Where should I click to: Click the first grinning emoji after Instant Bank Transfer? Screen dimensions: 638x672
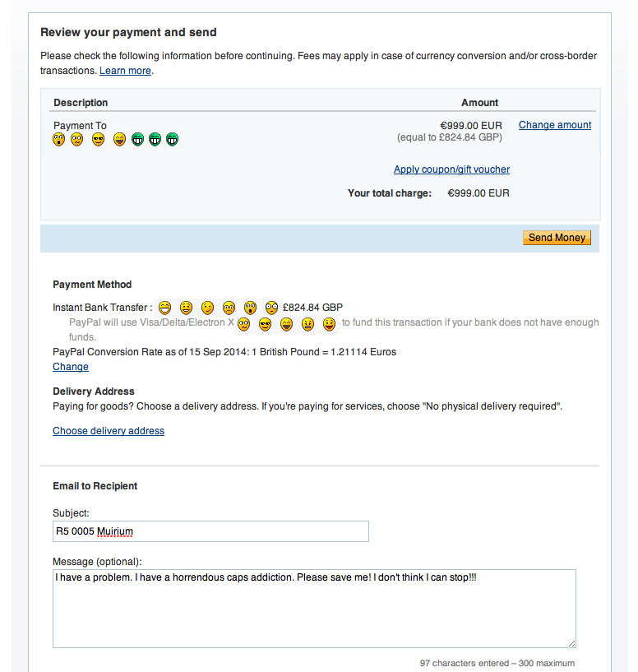[x=164, y=308]
